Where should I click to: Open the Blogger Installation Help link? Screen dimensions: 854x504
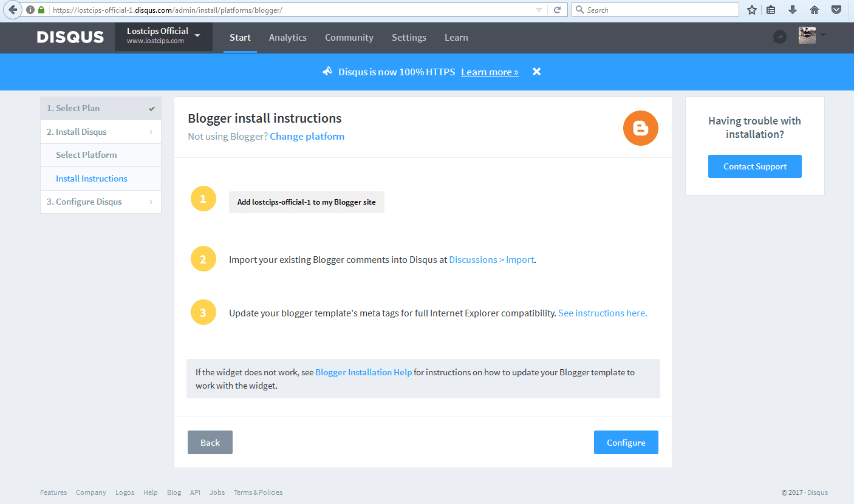[363, 372]
